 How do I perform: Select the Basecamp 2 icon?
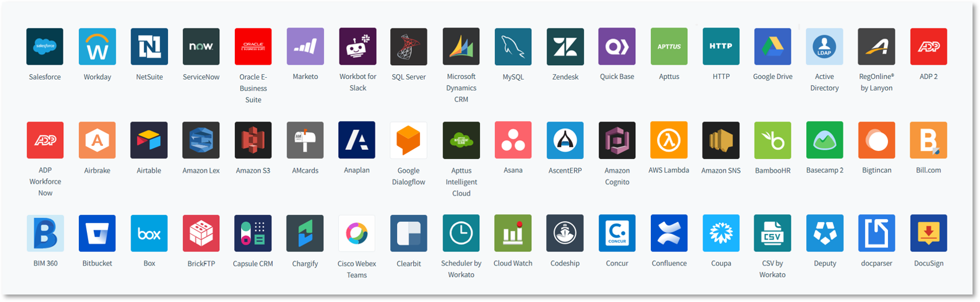click(x=825, y=140)
